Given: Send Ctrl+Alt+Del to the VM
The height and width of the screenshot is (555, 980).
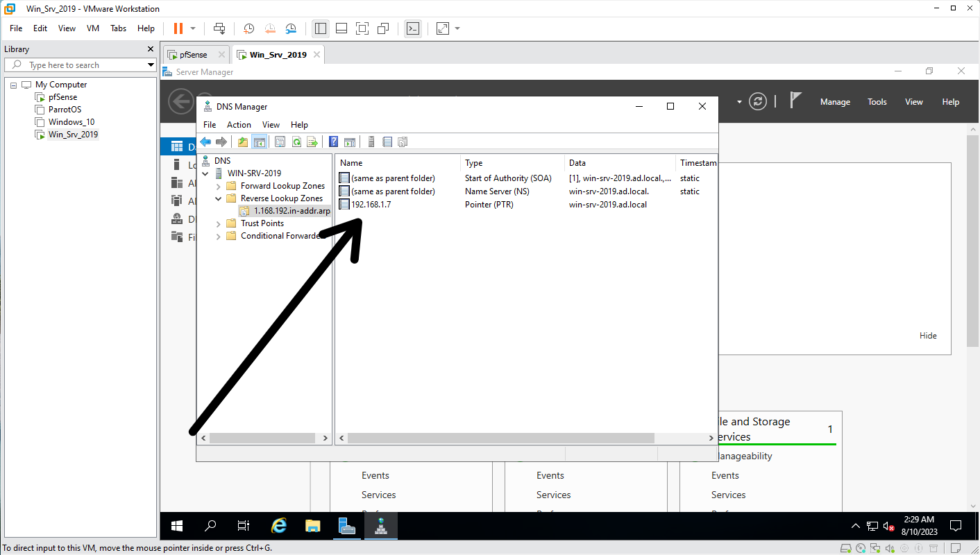Looking at the screenshot, I should 219,28.
